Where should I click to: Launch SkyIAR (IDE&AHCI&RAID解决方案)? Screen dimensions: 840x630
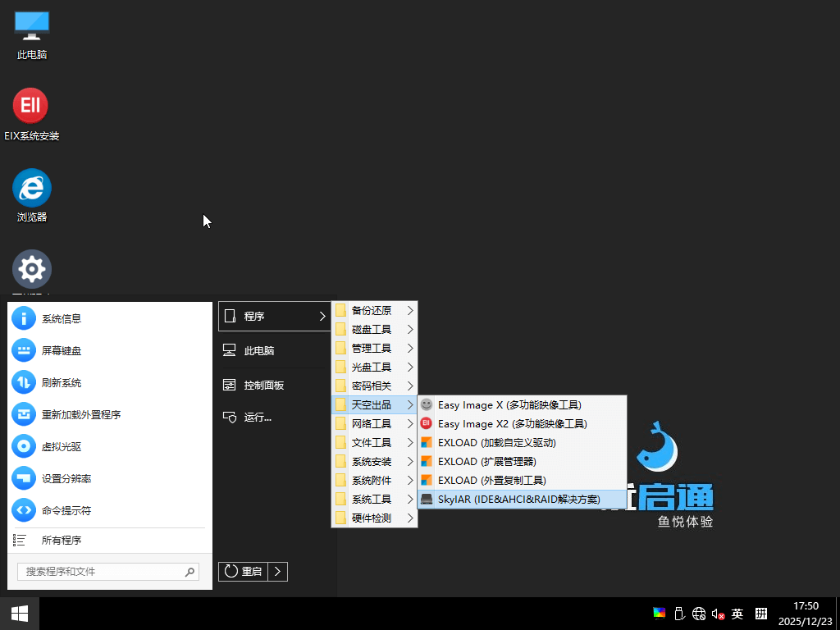[x=522, y=500]
